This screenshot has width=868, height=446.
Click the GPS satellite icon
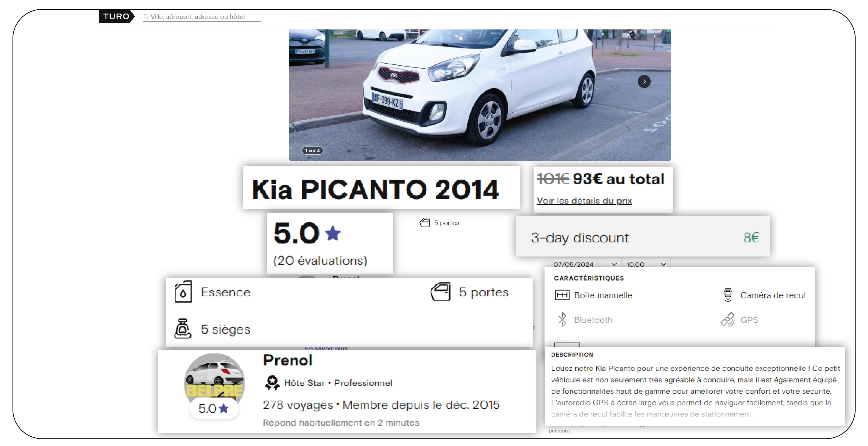pyautogui.click(x=728, y=320)
